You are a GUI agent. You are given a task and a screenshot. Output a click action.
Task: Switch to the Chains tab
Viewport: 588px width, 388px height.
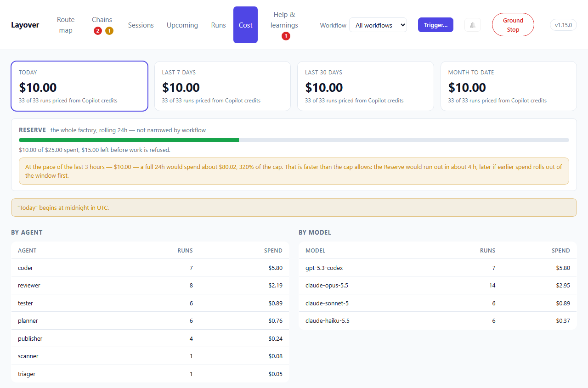102,25
